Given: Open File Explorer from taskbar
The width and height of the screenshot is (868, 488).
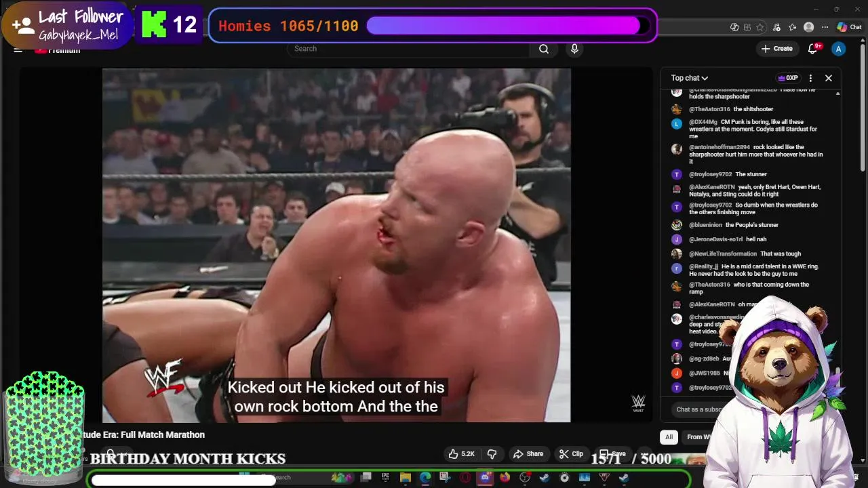Looking at the screenshot, I should point(406,478).
